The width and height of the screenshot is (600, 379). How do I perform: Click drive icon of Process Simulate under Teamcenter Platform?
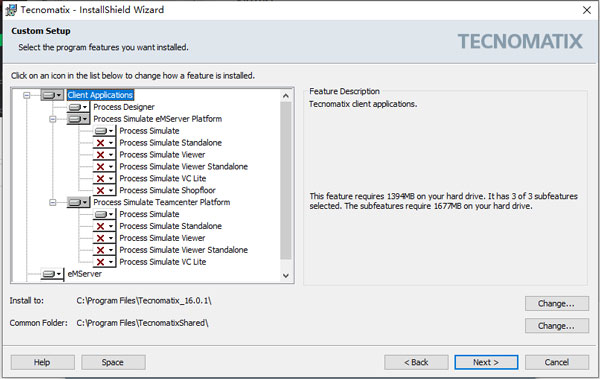pyautogui.click(x=104, y=214)
